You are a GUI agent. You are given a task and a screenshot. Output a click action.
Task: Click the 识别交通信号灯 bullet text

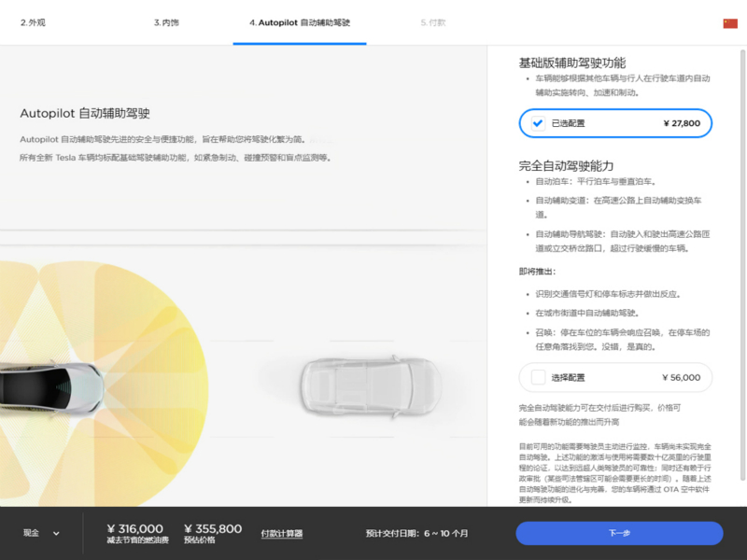tap(609, 294)
